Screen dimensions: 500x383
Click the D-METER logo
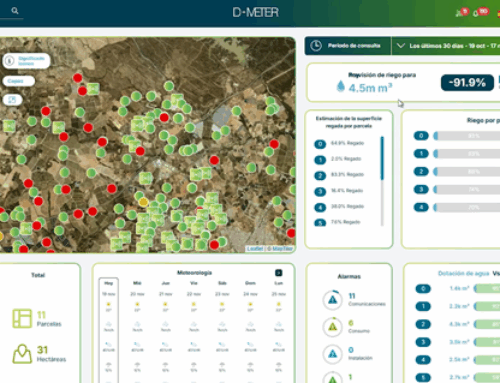pyautogui.click(x=255, y=13)
